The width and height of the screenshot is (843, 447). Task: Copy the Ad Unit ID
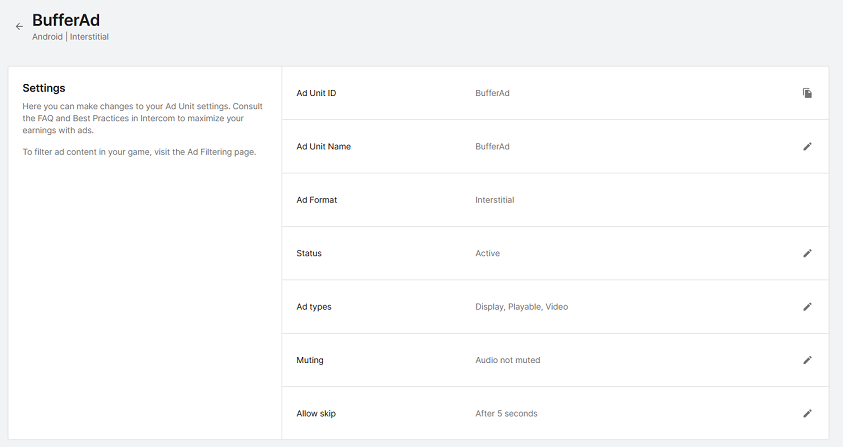[x=807, y=93]
